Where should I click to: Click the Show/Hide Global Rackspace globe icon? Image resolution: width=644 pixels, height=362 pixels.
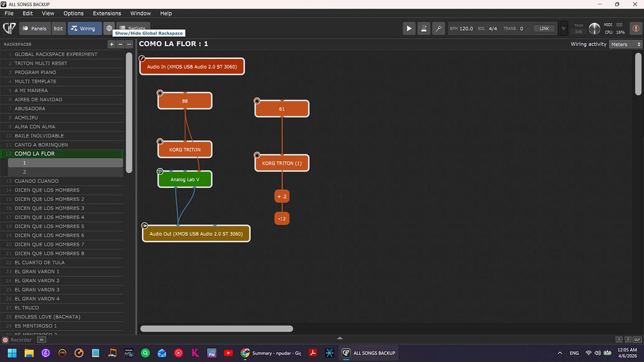(x=110, y=29)
